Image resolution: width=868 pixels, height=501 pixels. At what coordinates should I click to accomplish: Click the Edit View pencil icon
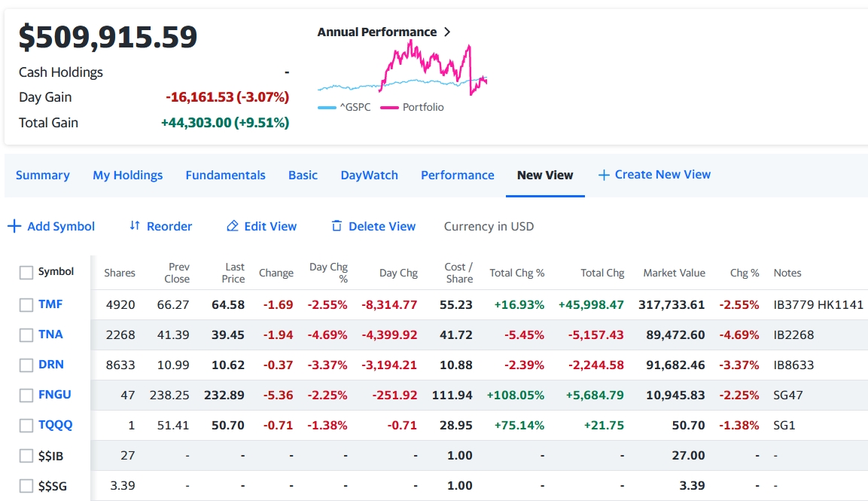pos(233,226)
